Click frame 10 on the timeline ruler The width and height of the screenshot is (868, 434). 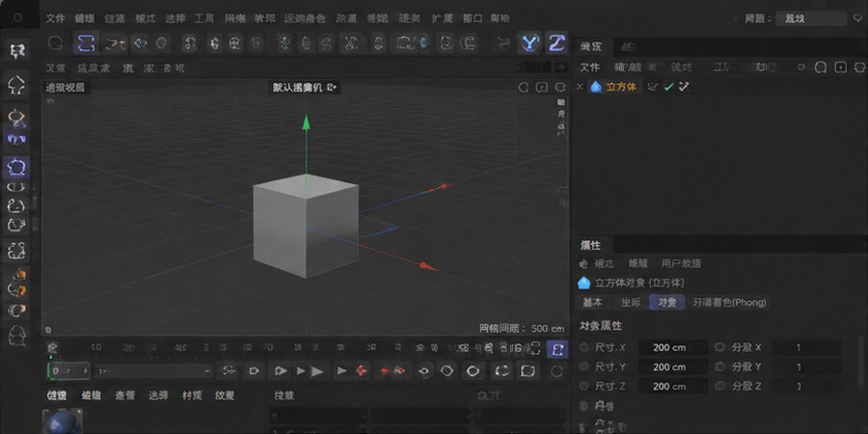pos(96,347)
